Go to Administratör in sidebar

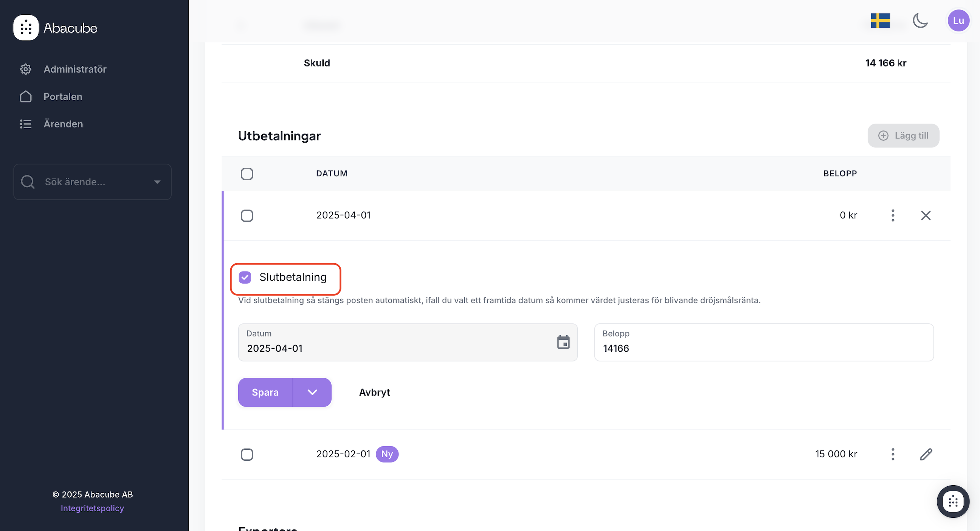pyautogui.click(x=74, y=69)
